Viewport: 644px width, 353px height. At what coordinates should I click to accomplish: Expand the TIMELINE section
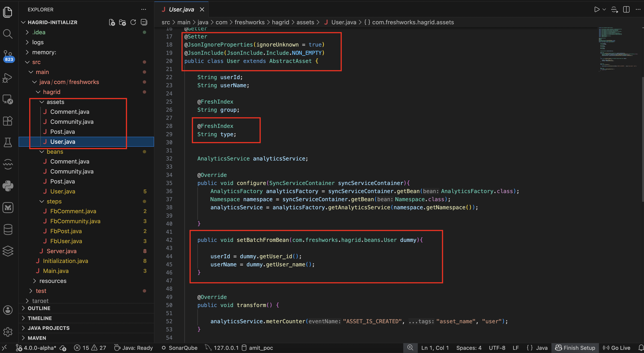click(x=86, y=318)
